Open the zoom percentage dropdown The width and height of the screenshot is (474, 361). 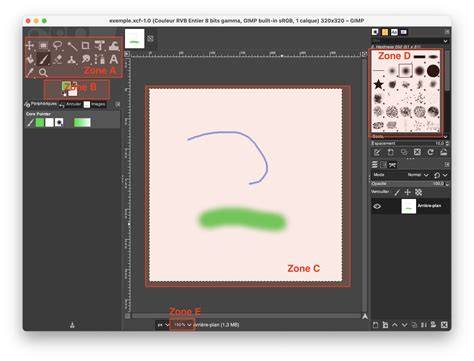pyautogui.click(x=182, y=325)
